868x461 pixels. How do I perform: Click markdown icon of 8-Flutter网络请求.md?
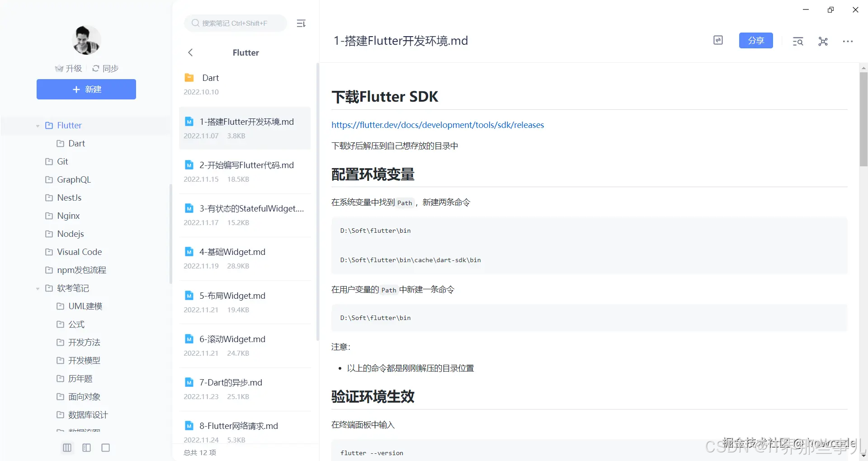click(189, 426)
